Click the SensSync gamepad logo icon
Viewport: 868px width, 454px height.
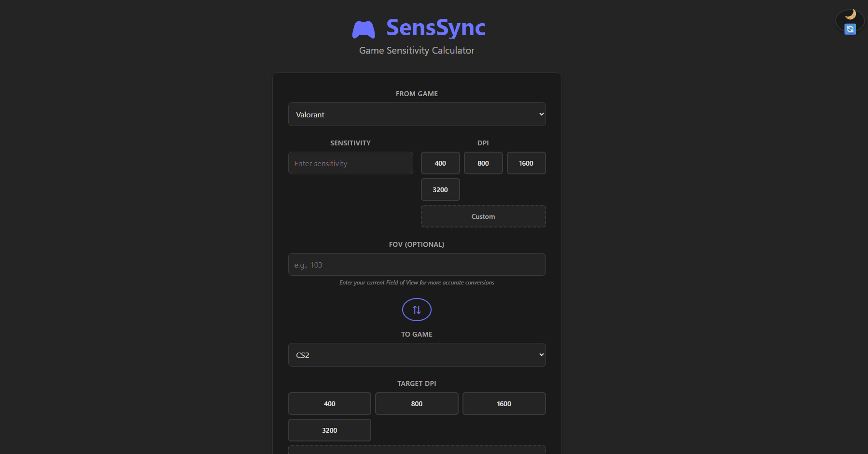pos(363,29)
